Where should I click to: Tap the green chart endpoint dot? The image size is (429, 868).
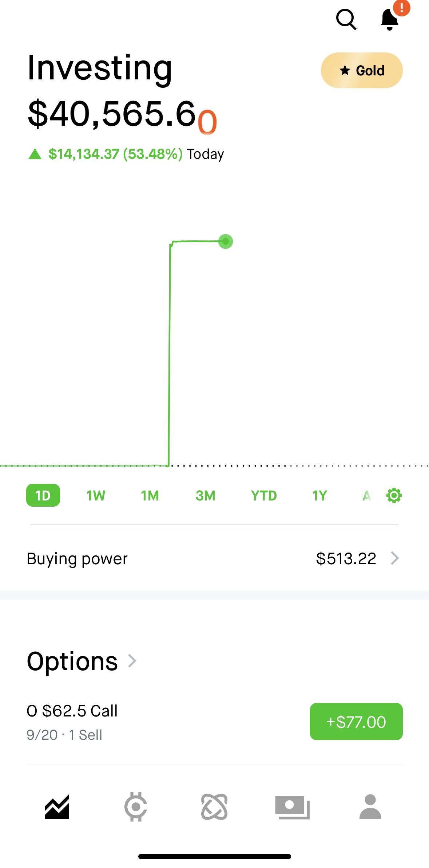(226, 241)
